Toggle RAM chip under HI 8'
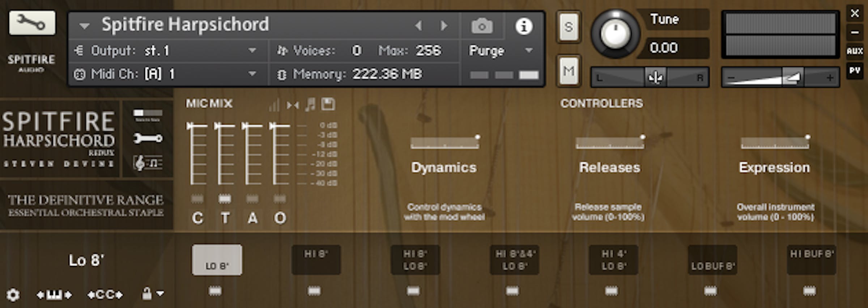868x308 pixels. tap(314, 291)
